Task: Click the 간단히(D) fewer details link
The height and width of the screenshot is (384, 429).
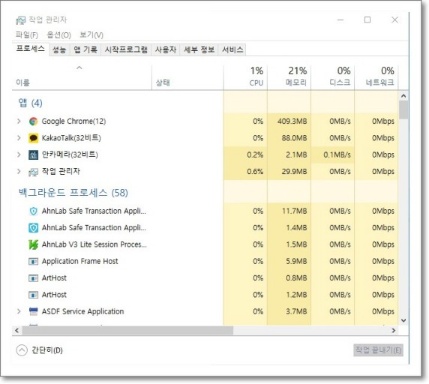Action: [47, 350]
